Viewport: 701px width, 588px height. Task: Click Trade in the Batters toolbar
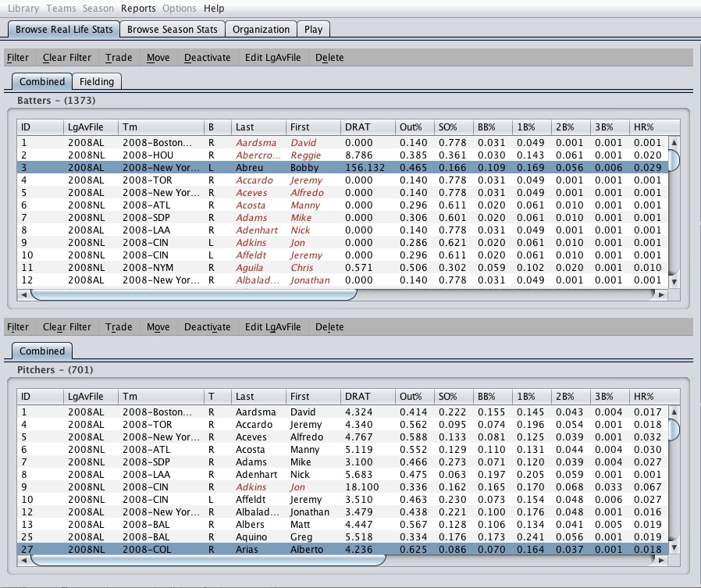pyautogui.click(x=119, y=58)
